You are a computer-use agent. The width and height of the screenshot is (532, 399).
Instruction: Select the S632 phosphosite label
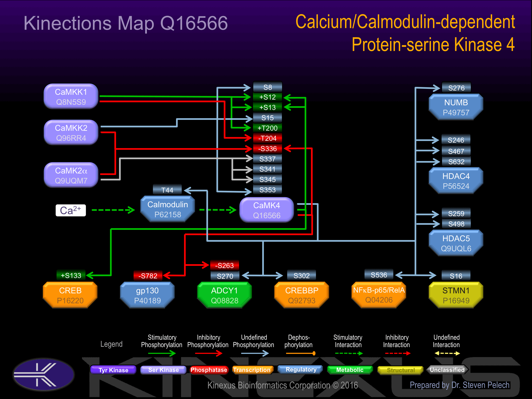pyautogui.click(x=456, y=162)
